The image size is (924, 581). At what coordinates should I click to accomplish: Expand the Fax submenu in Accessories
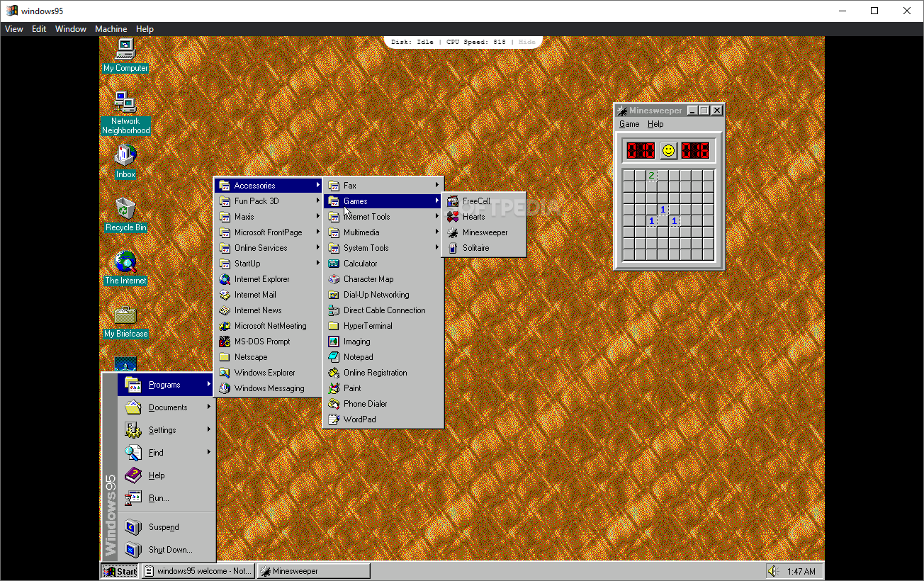(x=383, y=186)
